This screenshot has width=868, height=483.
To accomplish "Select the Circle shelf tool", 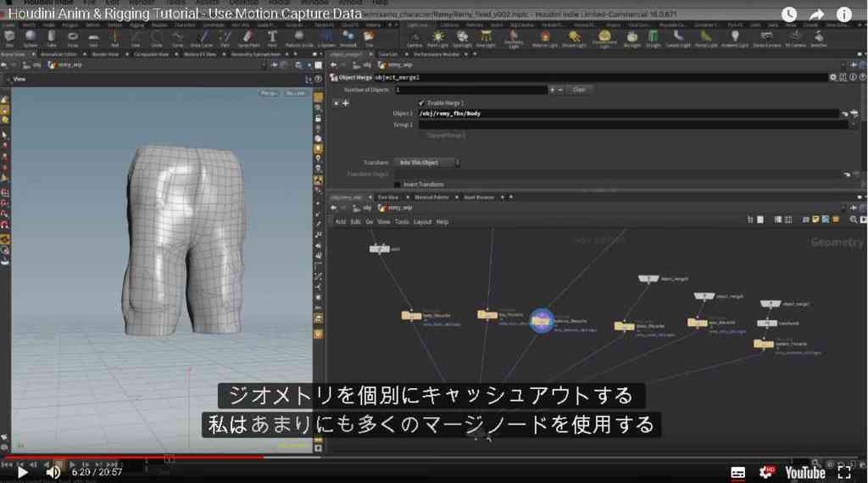I will (x=157, y=38).
